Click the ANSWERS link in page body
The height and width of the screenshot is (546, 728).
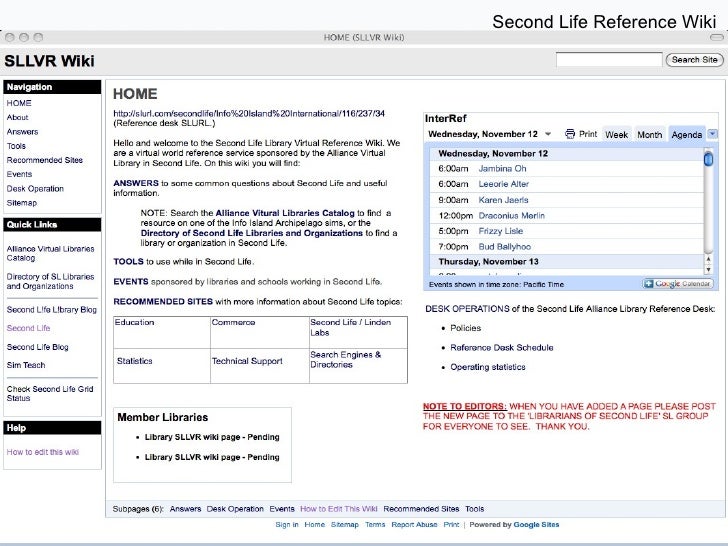point(136,183)
